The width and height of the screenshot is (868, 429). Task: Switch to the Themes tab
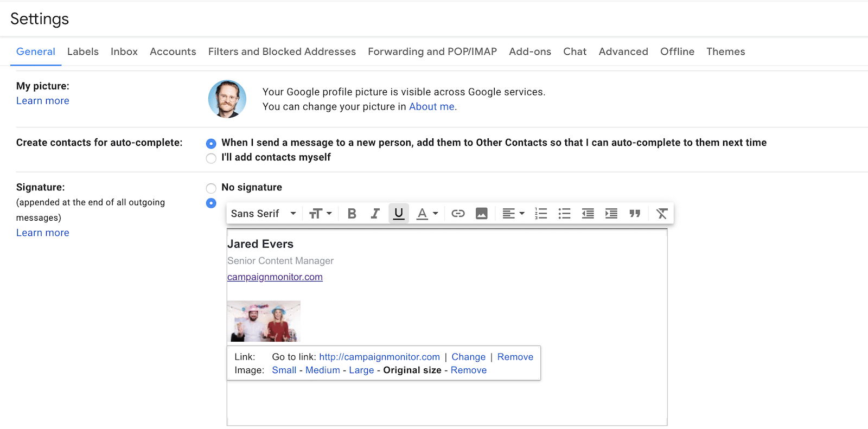coord(726,52)
